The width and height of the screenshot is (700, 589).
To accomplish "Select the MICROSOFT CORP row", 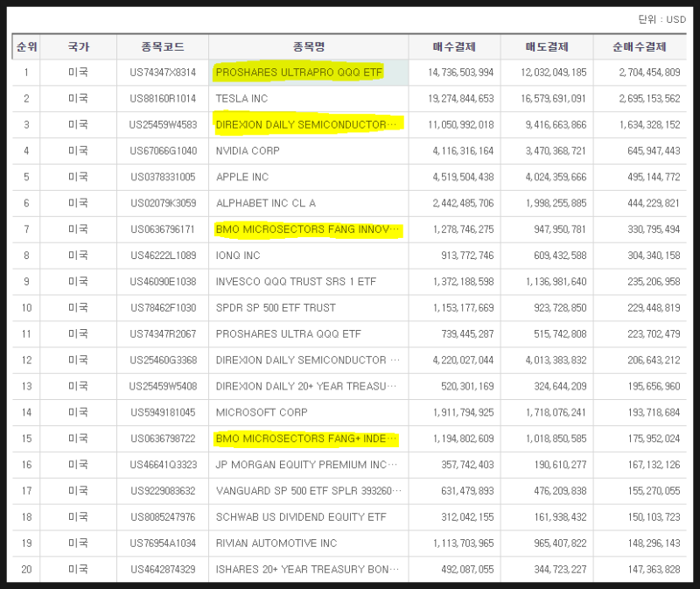I will 250,413.
